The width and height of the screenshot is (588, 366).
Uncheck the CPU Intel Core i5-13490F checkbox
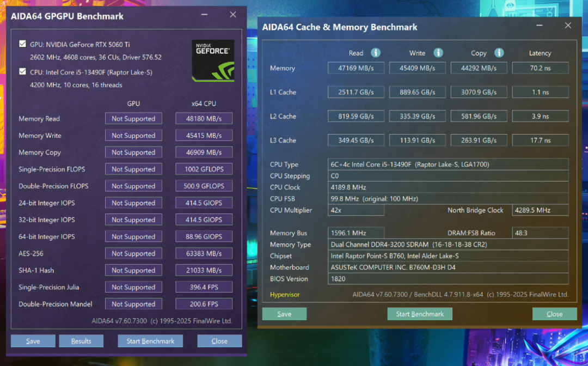tap(22, 72)
